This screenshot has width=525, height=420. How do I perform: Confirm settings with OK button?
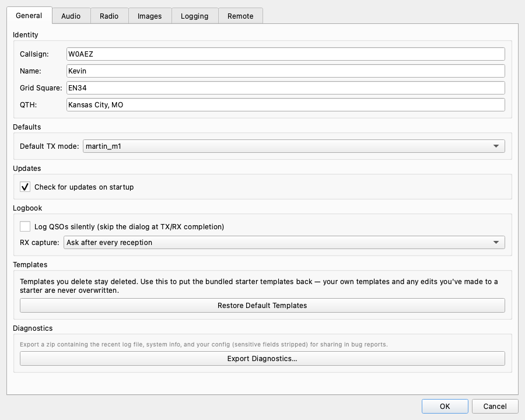coord(445,406)
